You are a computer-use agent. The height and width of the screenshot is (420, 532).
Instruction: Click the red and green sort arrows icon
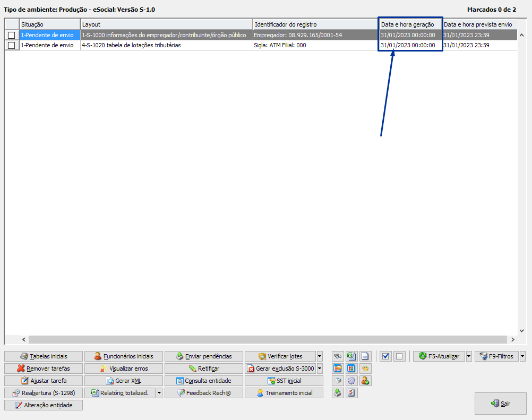pos(351,368)
